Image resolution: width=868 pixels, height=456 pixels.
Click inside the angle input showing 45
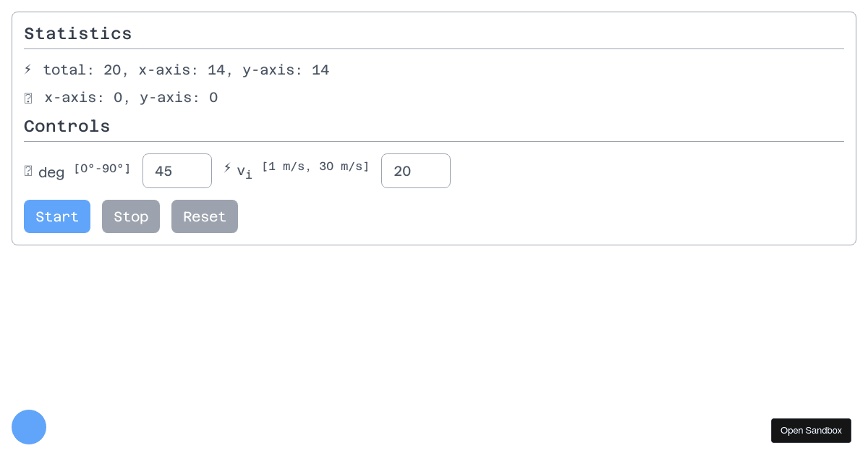[x=177, y=171]
